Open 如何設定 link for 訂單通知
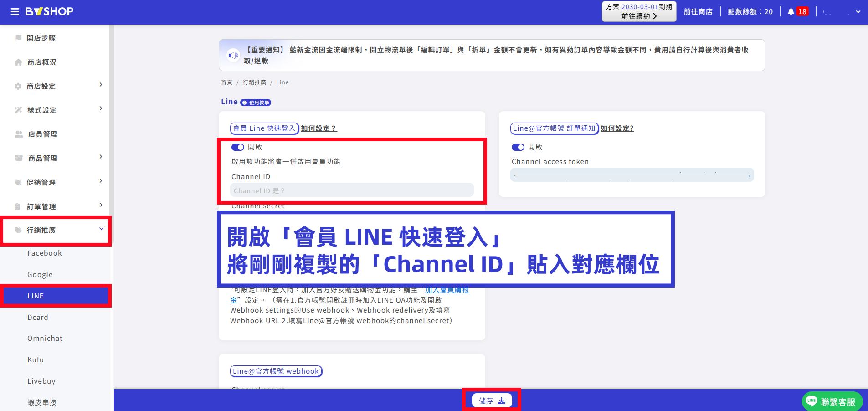This screenshot has width=868, height=411. 617,128
